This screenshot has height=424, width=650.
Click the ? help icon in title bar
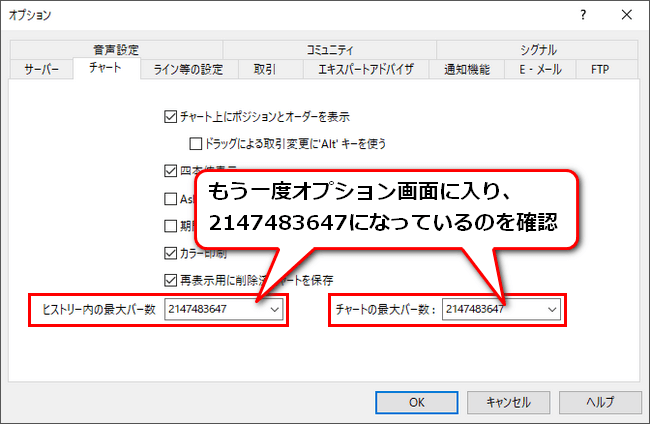[x=583, y=15]
